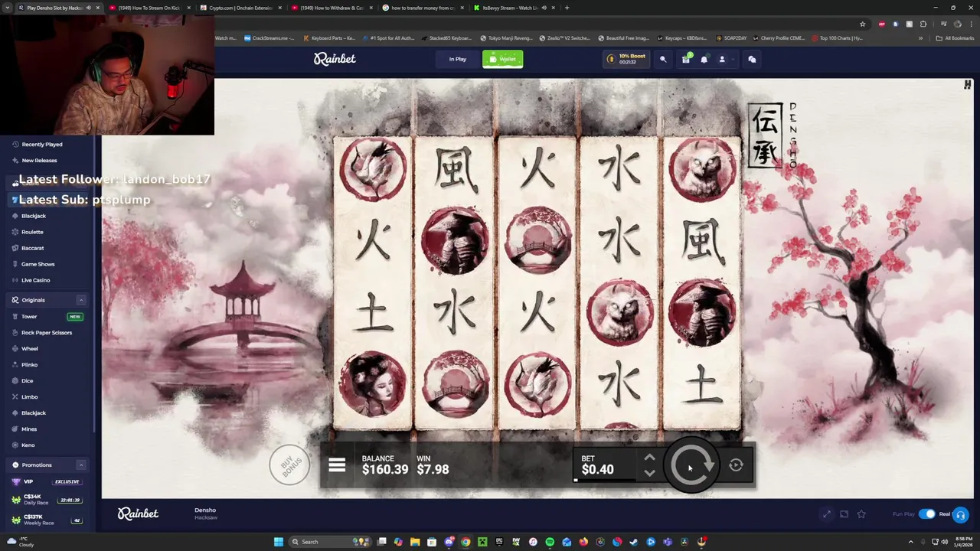Open autoplay settings next to the spin button
Viewport: 980px width, 551px height.
[x=736, y=465]
